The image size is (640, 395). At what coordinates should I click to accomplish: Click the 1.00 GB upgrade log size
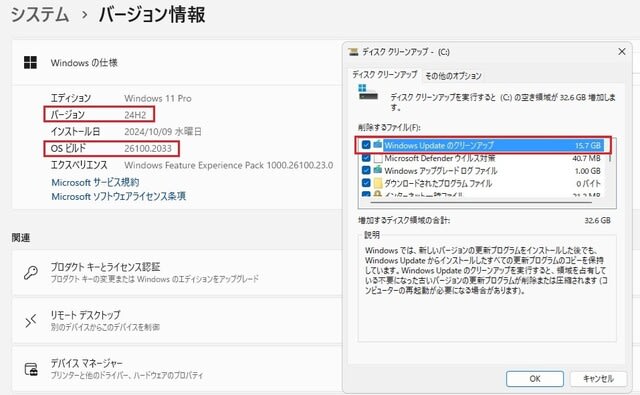pyautogui.click(x=588, y=171)
